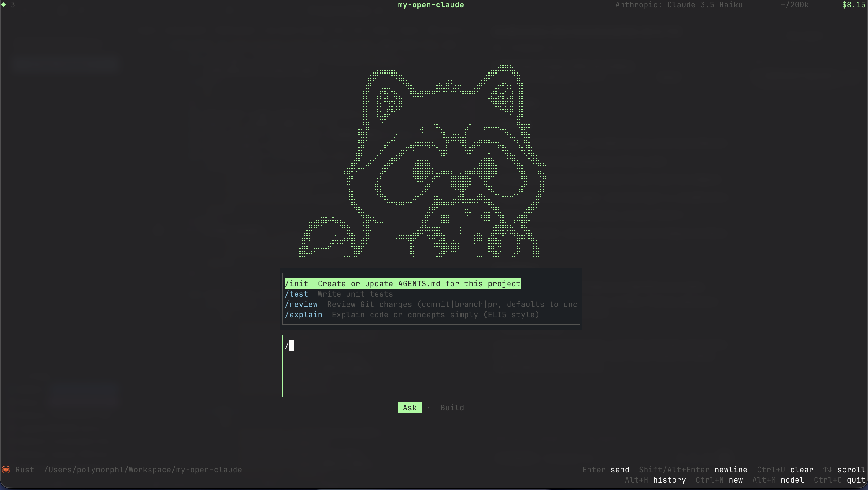
Task: Open model selector Claude 3.5 Haiku
Action: [x=679, y=5]
